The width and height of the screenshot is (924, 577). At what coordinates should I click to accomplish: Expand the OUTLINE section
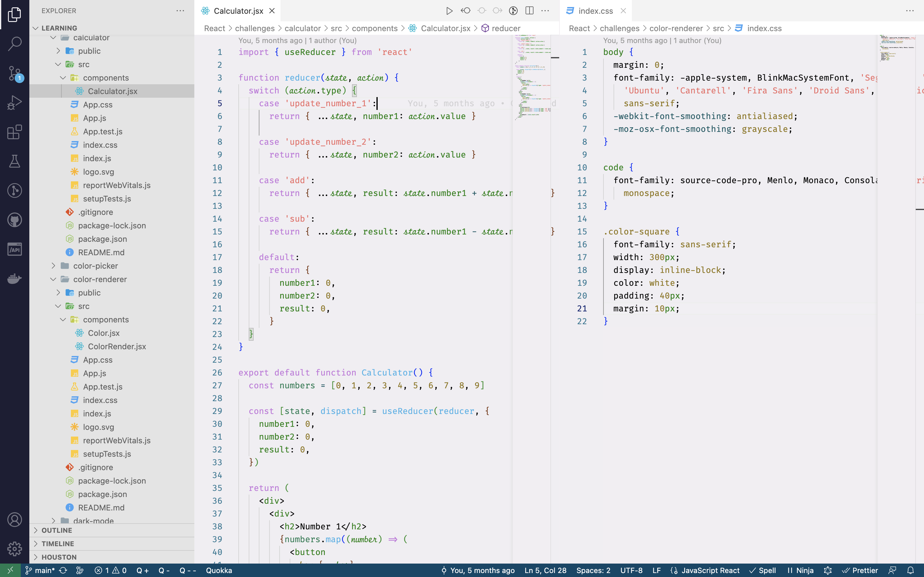click(x=57, y=530)
